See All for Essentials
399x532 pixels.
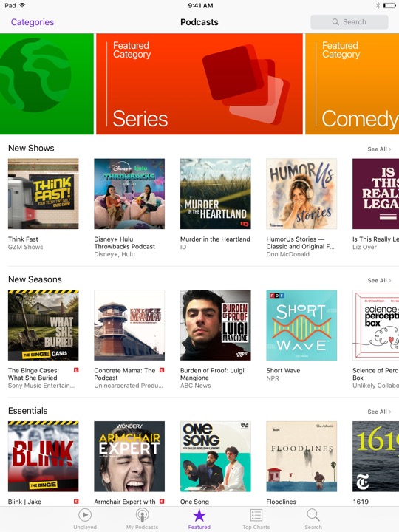(379, 412)
